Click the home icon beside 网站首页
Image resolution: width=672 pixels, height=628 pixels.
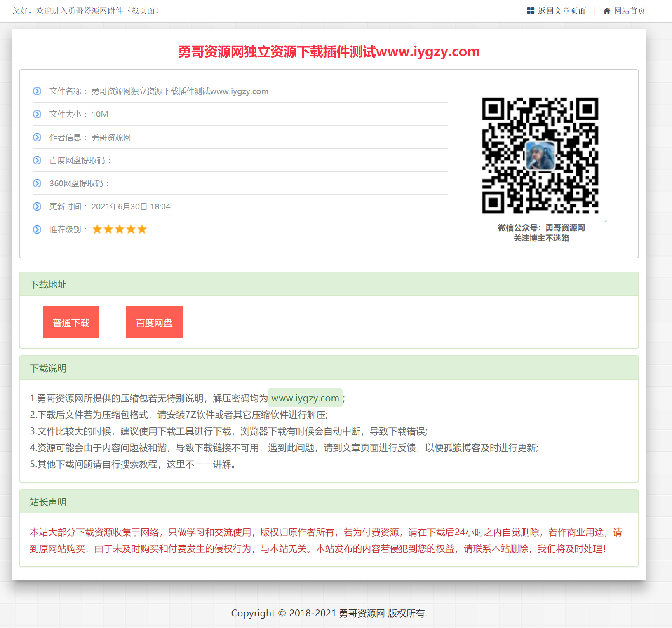point(607,11)
